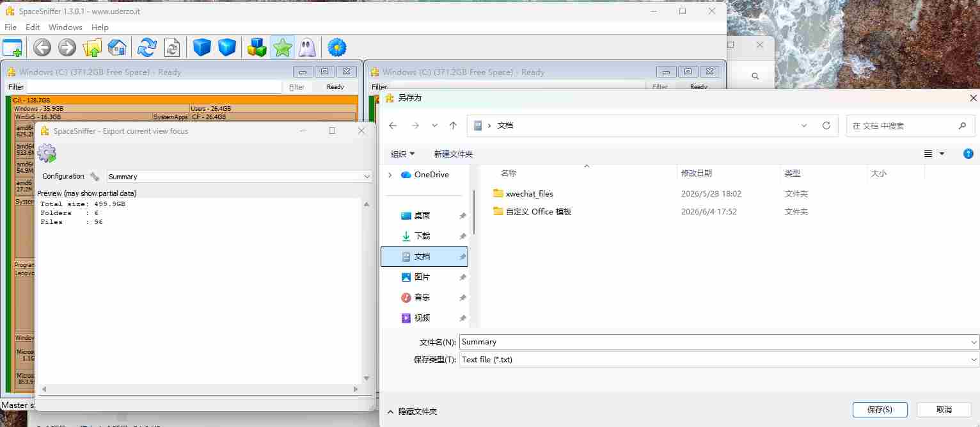
Task: Click the 取消 button
Action: tap(944, 410)
